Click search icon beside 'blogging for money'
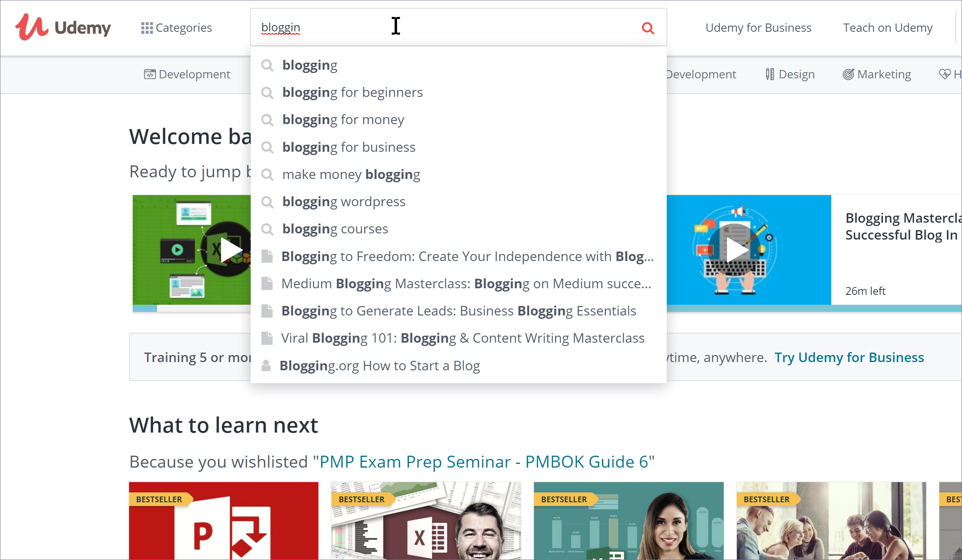962x560 pixels. tap(267, 120)
